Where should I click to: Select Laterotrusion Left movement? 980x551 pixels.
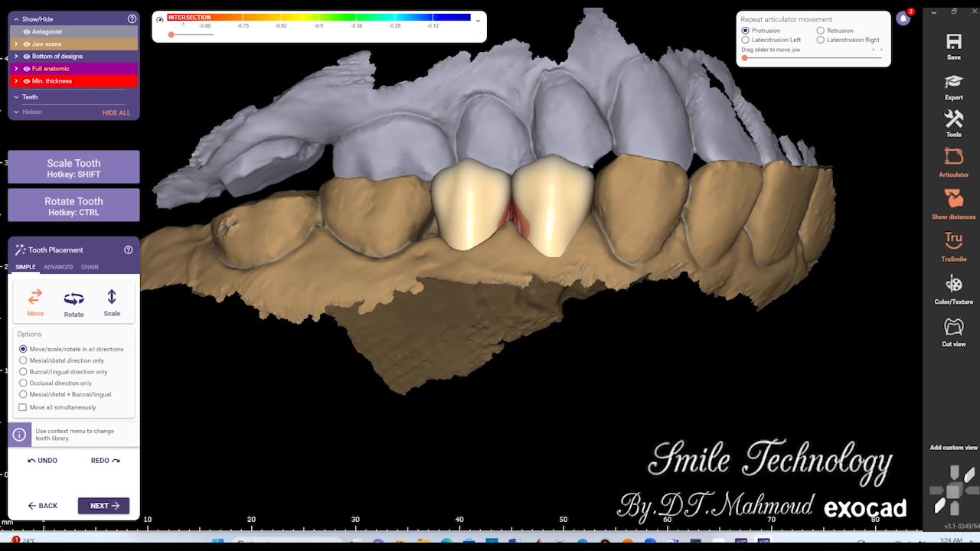[x=746, y=40]
